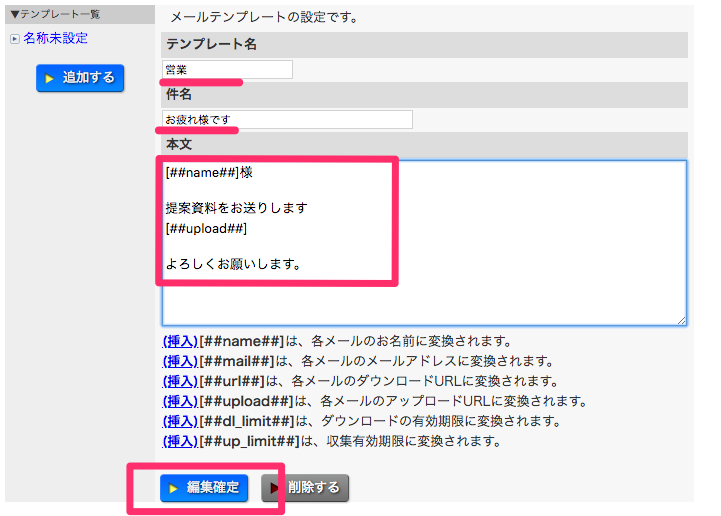The image size is (721, 516).
Task: Click the yellow arrow icon on 編集確定
Action: [174, 488]
